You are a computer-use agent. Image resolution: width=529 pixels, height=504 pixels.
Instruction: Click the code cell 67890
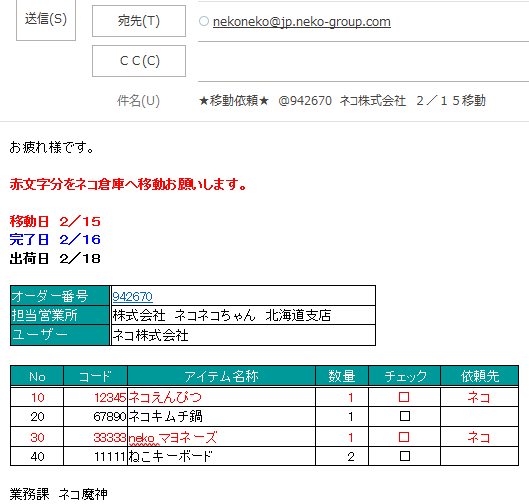[95, 417]
